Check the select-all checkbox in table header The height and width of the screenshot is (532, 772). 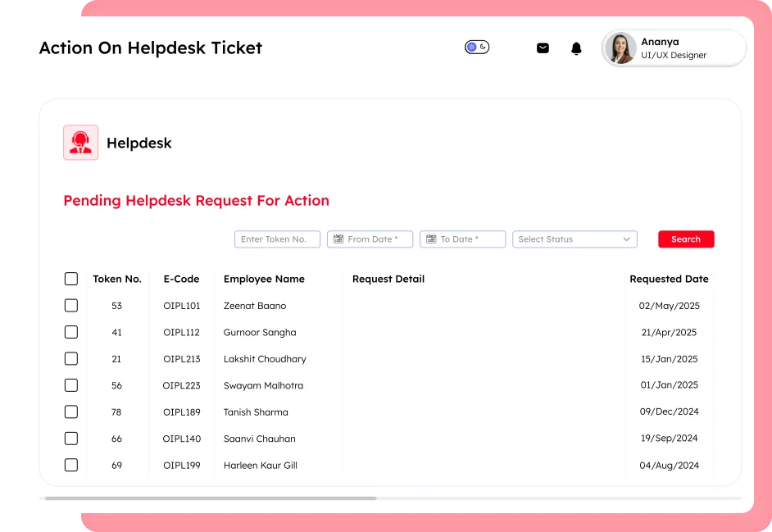(70, 279)
